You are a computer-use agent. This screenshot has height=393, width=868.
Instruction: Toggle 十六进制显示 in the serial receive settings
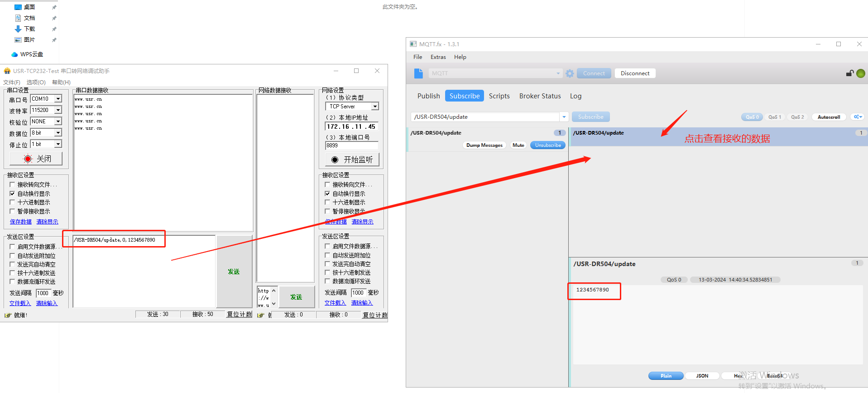pos(13,203)
